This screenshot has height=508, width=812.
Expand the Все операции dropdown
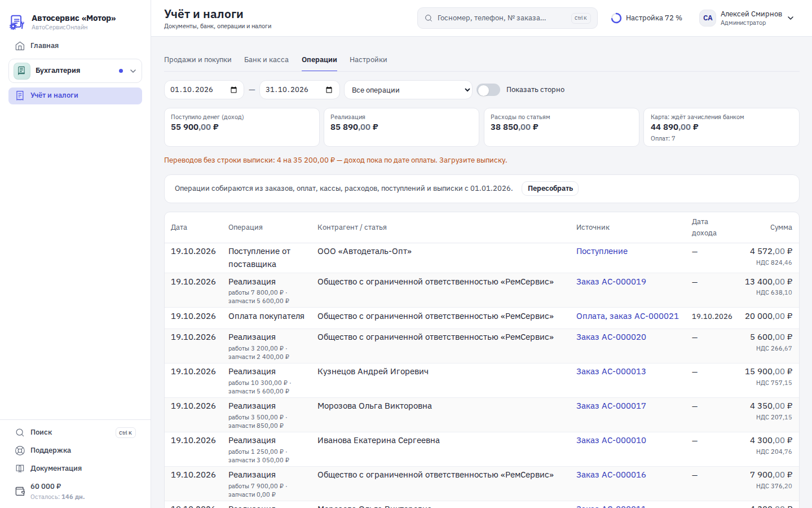click(408, 90)
